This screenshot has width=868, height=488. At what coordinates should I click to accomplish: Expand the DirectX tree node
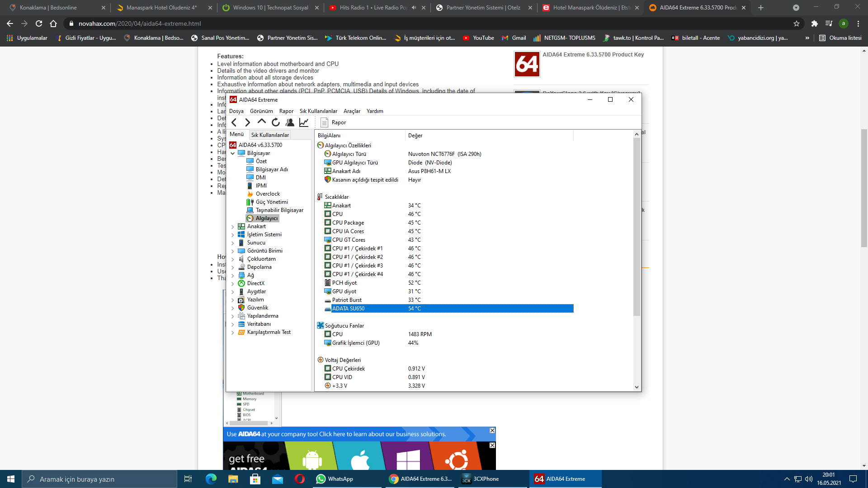(x=233, y=284)
